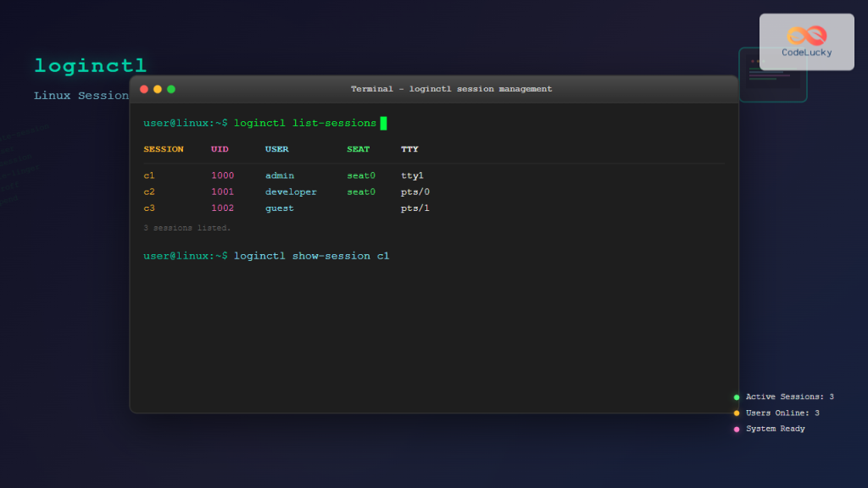
Task: Click the CodeLucky infinity logo
Action: pyautogui.click(x=805, y=36)
